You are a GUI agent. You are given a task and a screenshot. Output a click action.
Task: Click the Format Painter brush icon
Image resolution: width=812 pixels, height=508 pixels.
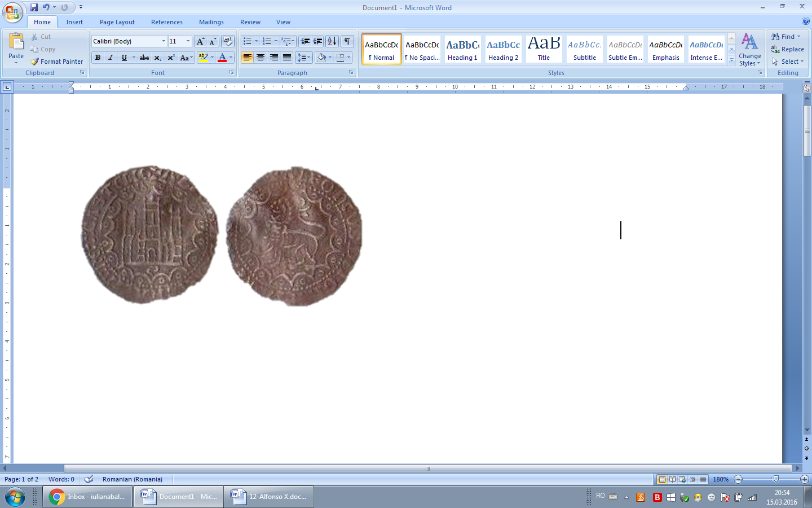click(35, 62)
